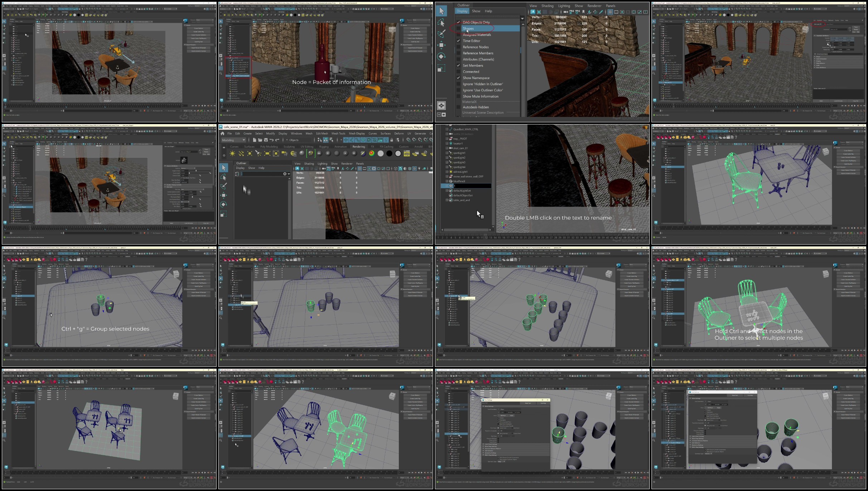868x491 pixels.
Task: Expand the spotLight1 node in Outliner
Action: pos(447,153)
